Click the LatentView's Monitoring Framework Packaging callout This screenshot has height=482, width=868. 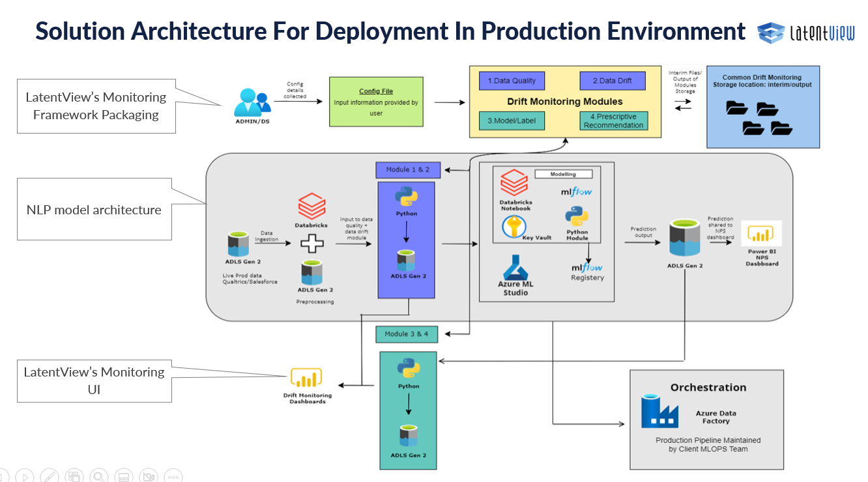coord(96,106)
